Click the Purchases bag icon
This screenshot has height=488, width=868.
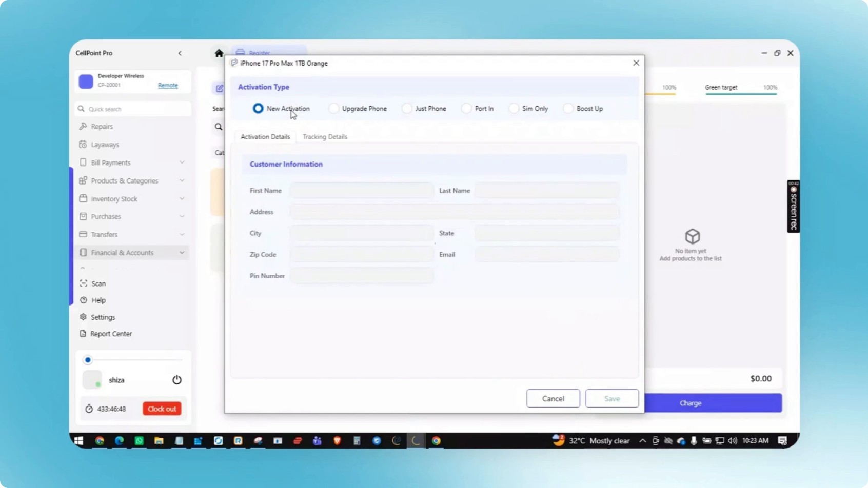pyautogui.click(x=83, y=216)
